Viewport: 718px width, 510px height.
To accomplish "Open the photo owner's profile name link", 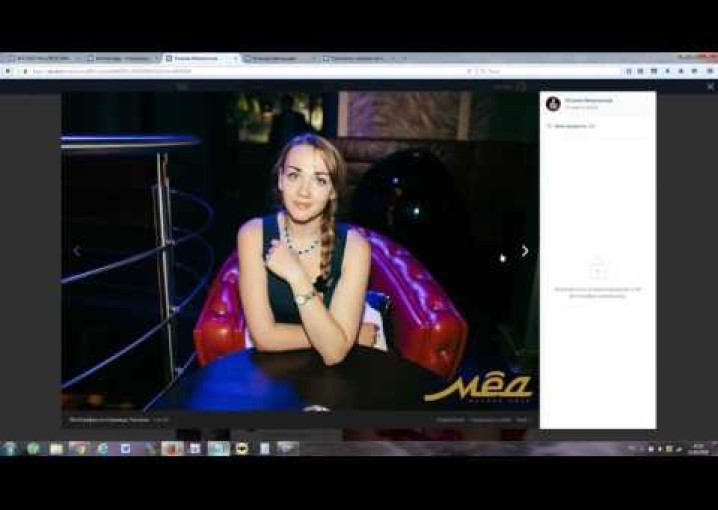I will (x=588, y=100).
